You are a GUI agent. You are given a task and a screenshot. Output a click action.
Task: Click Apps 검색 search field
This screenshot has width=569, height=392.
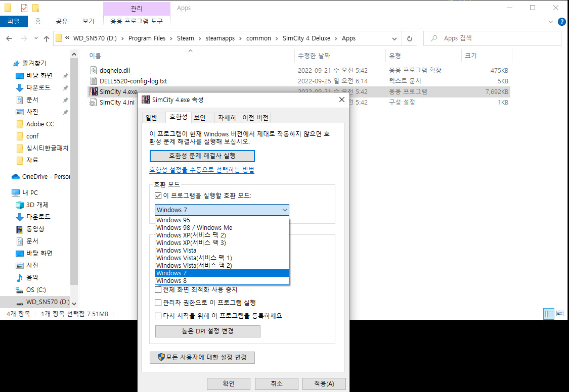coord(492,38)
